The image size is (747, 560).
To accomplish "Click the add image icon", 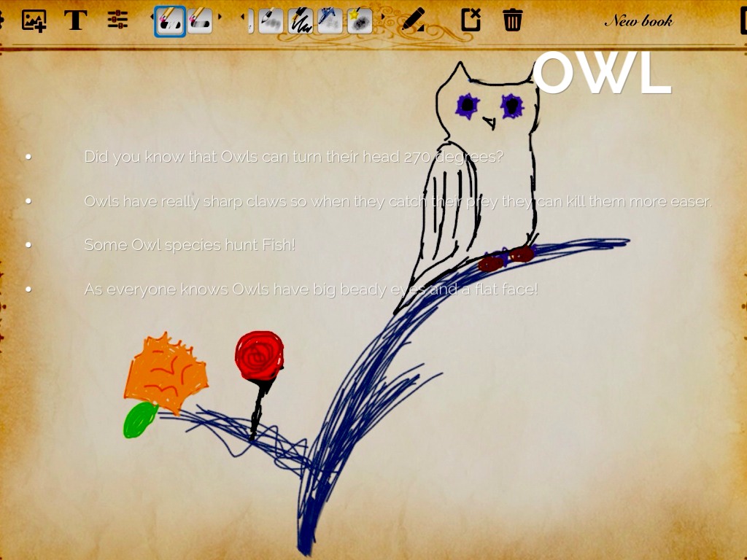I will (33, 20).
